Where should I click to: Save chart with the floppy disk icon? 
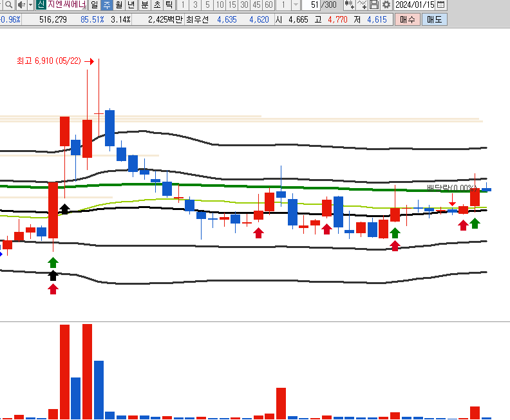[374, 5]
